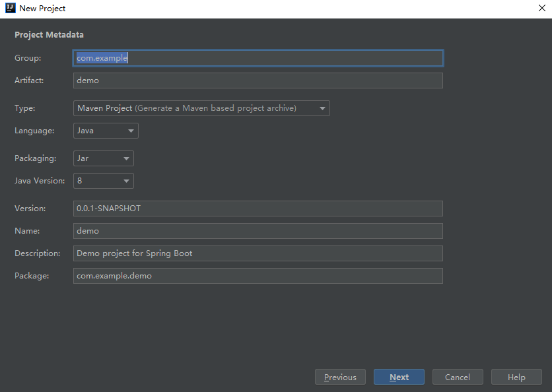This screenshot has height=392, width=552.
Task: Cancel the new project wizard
Action: click(x=458, y=377)
